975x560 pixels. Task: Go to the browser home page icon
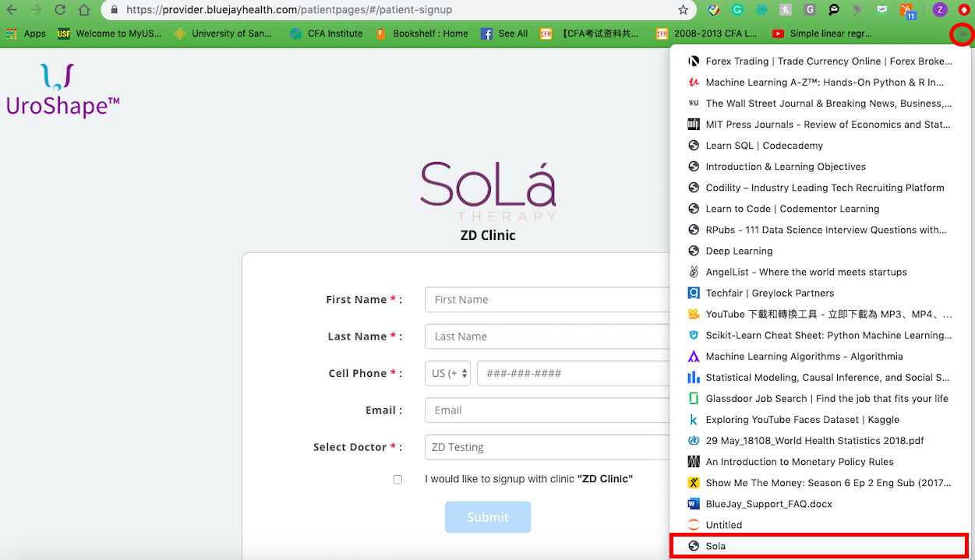click(x=84, y=10)
